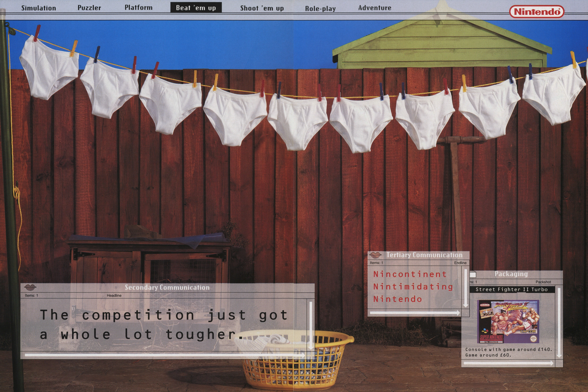
Task: Click the Secondary Communication bottom-right resize box
Action: pyautogui.click(x=311, y=356)
